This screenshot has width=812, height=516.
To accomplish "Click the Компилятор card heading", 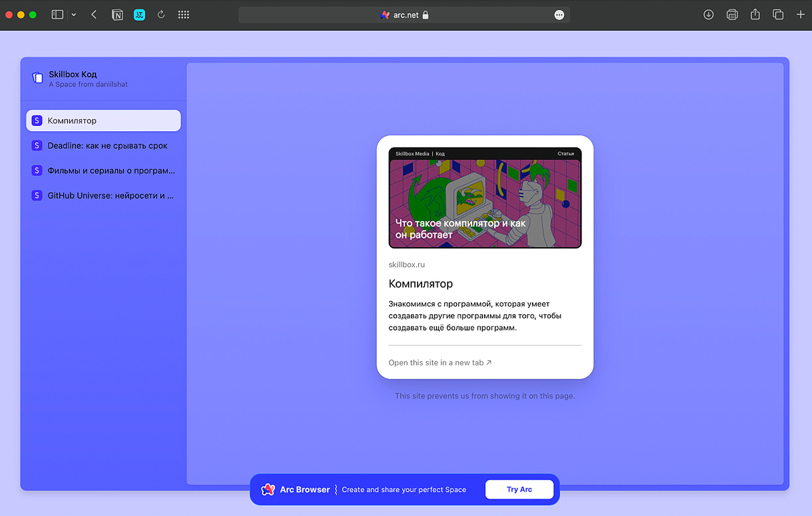I will (421, 284).
